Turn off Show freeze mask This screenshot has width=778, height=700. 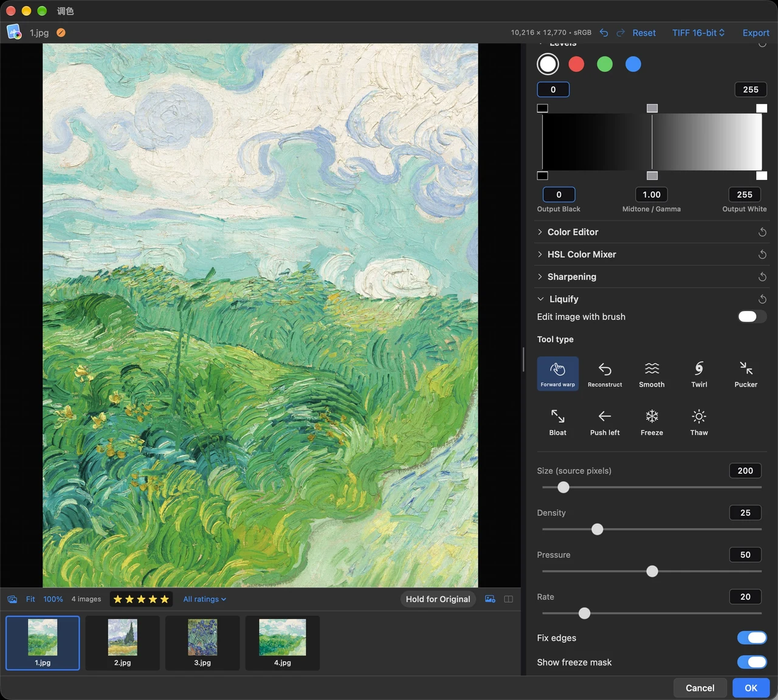click(752, 662)
